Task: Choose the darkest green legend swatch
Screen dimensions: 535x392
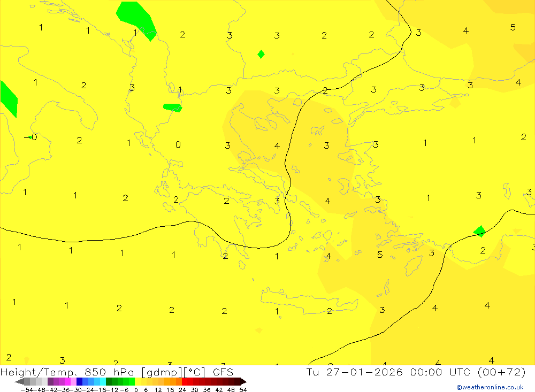Action: click(109, 382)
